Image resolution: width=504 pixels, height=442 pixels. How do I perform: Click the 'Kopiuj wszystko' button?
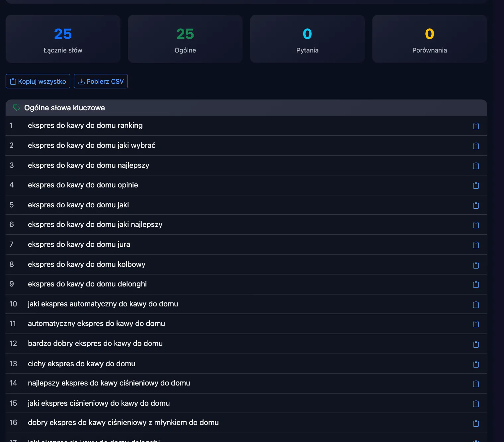pyautogui.click(x=38, y=81)
